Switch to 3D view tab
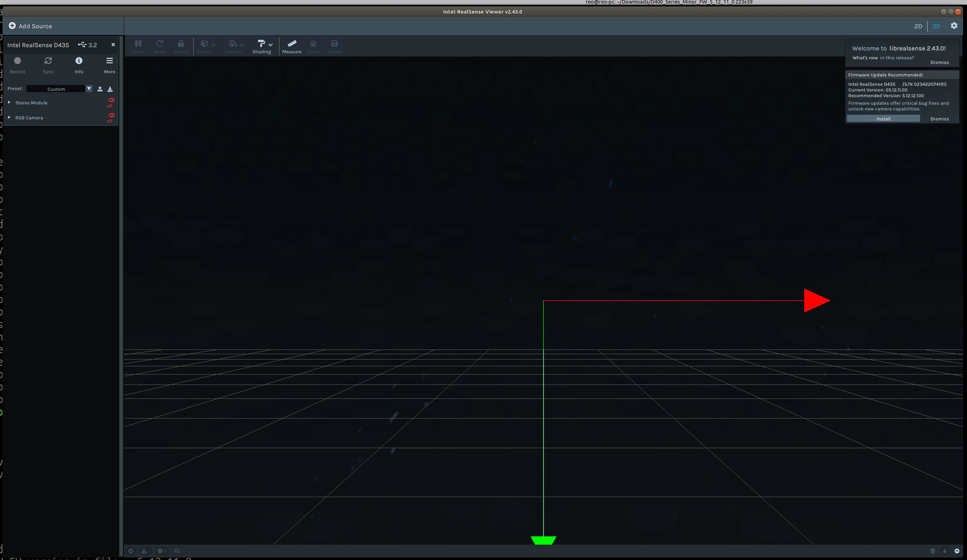This screenshot has height=560, width=967. tap(936, 26)
